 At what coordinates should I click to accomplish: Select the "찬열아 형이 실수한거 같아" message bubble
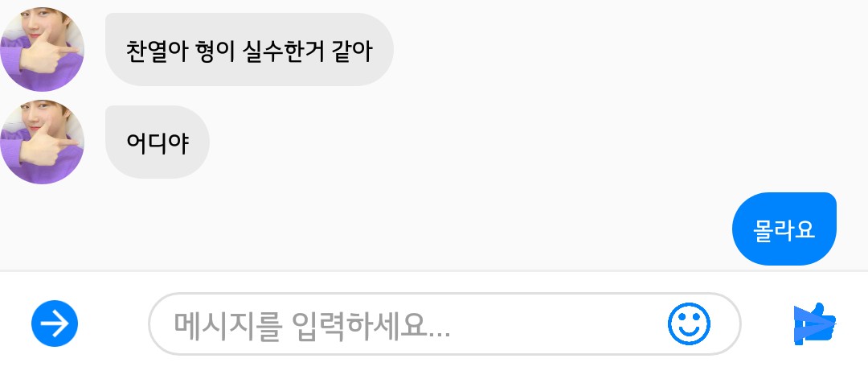[x=249, y=49]
